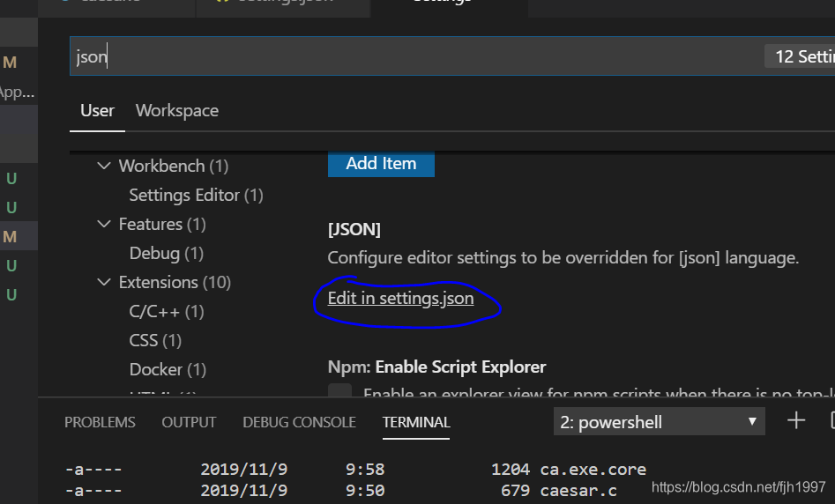This screenshot has width=835, height=504.
Task: Open the 2: powershell terminal dropdown
Action: 660,421
